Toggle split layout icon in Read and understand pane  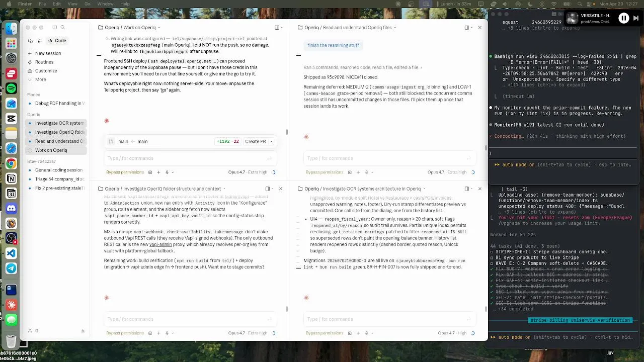[x=467, y=28]
